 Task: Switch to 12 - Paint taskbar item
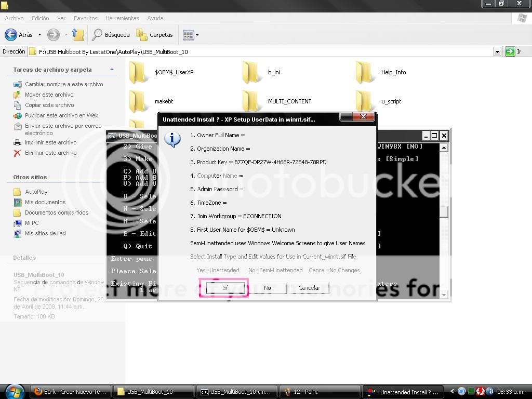coord(320,392)
